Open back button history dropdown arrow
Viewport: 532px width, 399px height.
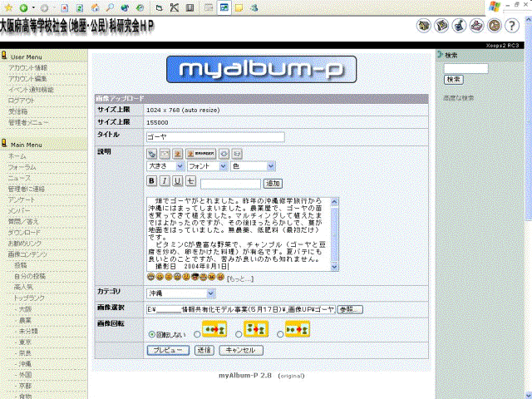pos(33,7)
